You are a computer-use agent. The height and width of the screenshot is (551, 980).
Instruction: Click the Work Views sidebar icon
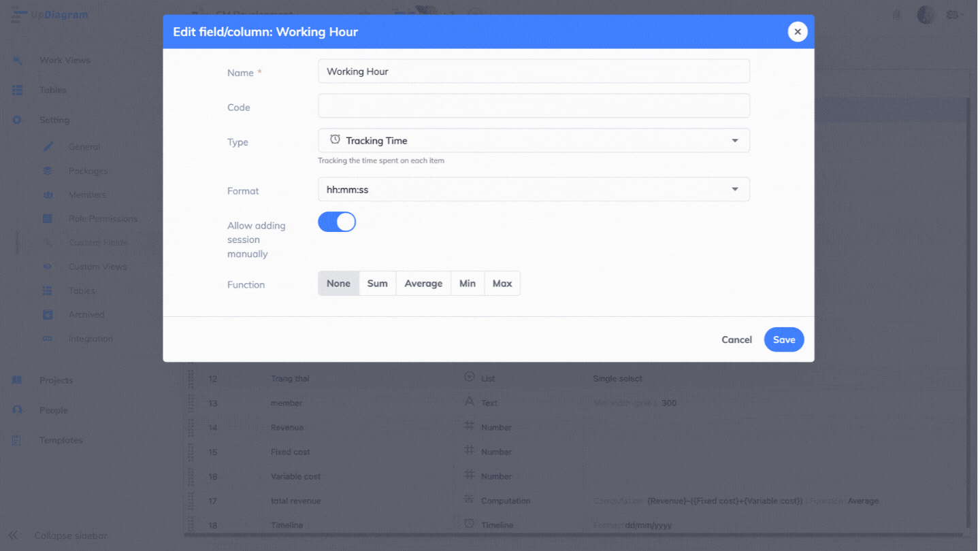18,60
